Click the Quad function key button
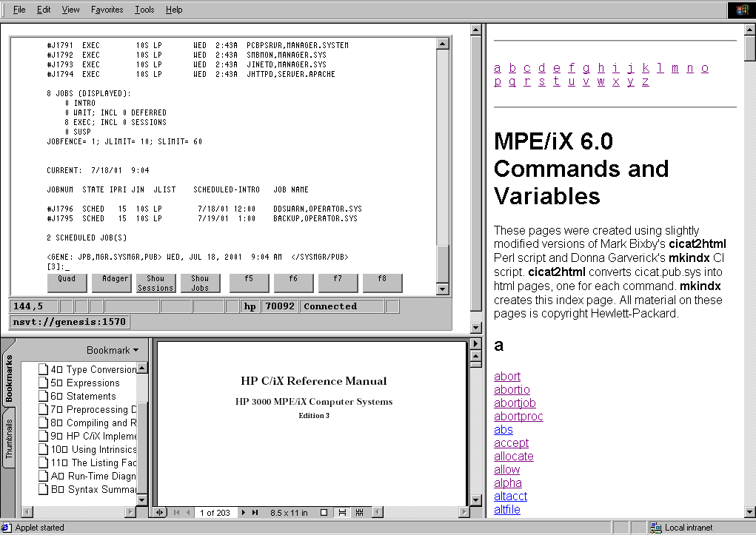The width and height of the screenshot is (756, 535). 67,283
